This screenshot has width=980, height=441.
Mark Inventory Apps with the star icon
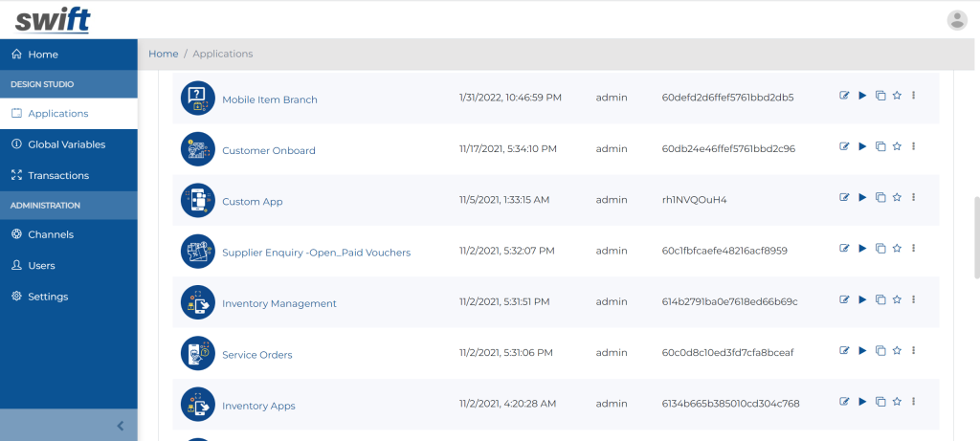tap(897, 402)
